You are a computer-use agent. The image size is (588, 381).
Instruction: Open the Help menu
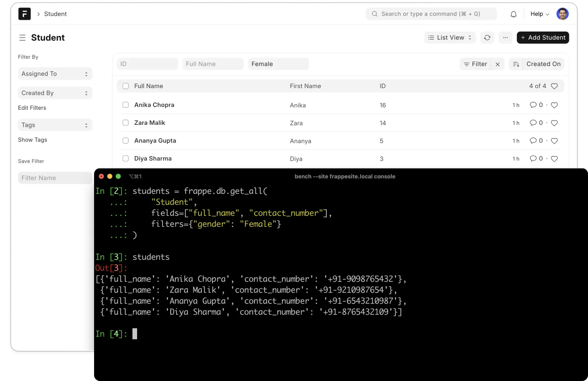539,14
